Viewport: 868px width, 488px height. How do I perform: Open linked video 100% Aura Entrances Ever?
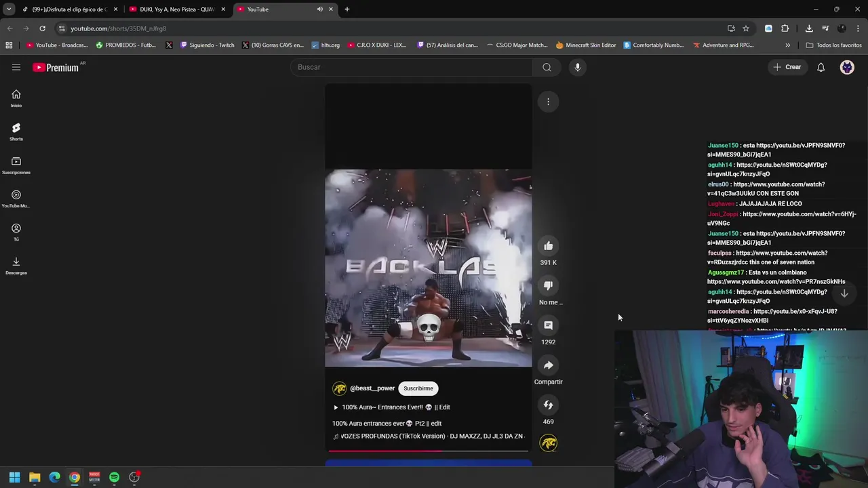(x=391, y=407)
